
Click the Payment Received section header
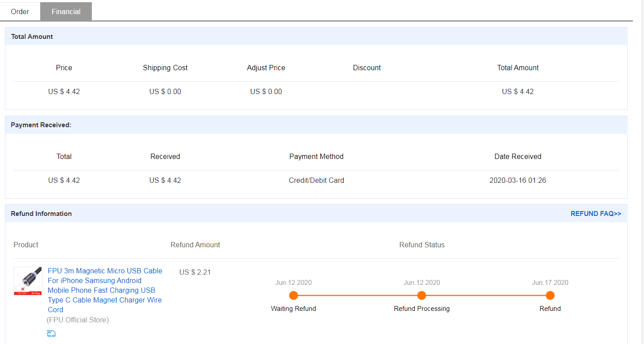point(41,125)
